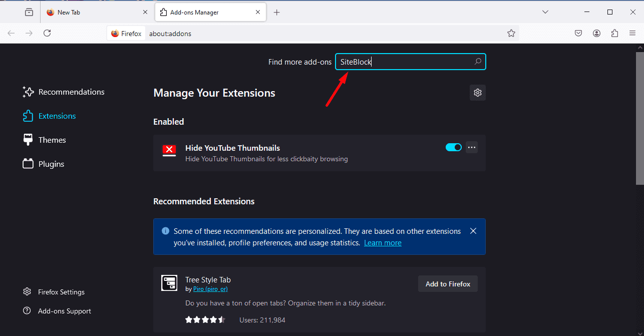The image size is (644, 336).
Task: Open the Extensions puzzle icon in toolbar
Action: [614, 34]
